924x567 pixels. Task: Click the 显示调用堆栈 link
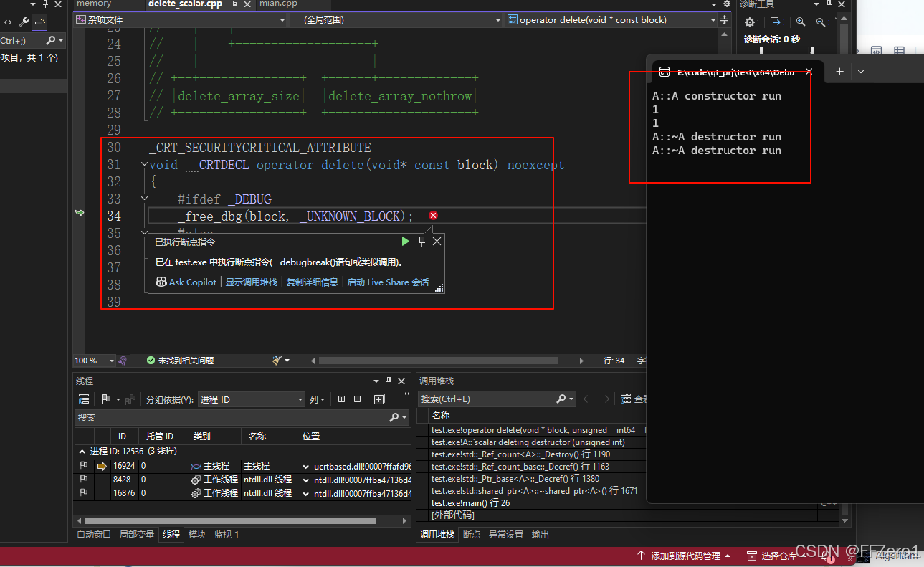[252, 282]
